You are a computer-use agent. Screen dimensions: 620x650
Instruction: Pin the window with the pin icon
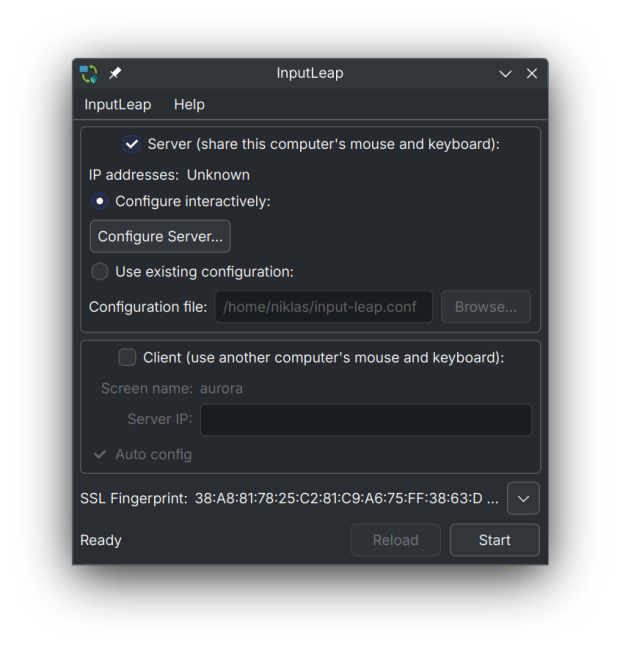click(115, 74)
